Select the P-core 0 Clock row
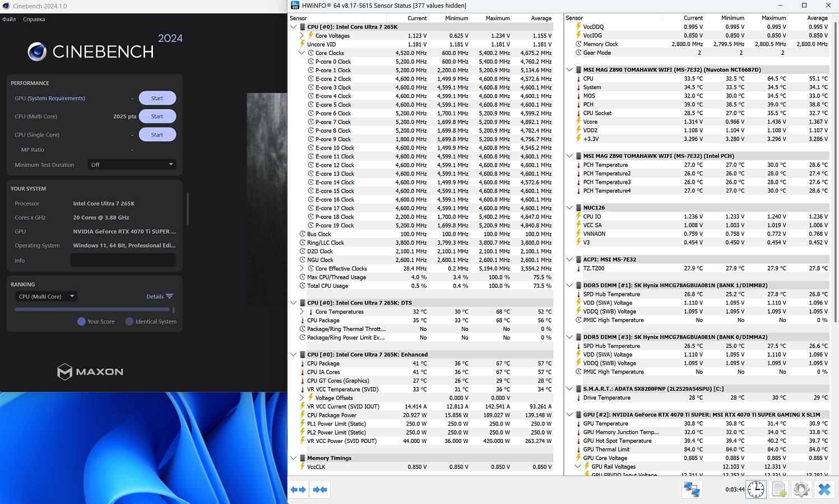This screenshot has width=839, height=504. click(421, 62)
